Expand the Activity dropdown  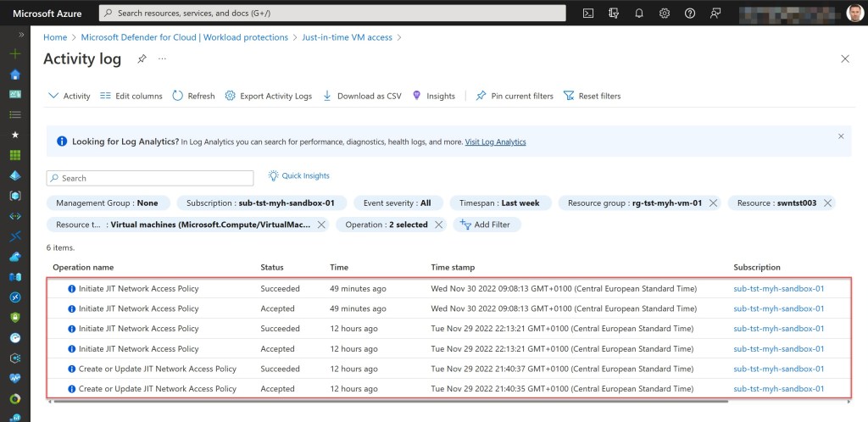(x=70, y=96)
